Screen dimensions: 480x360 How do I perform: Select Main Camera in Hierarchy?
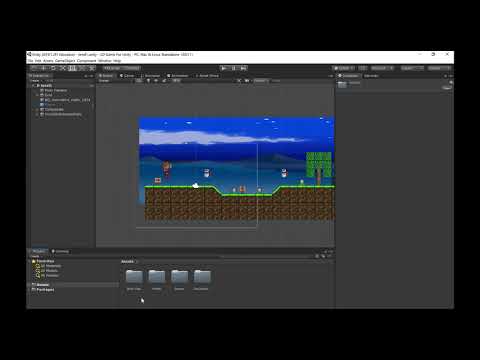click(x=56, y=90)
